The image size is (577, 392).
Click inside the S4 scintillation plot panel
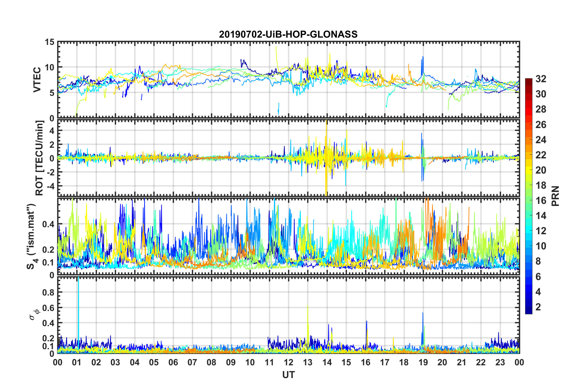pos(288,236)
